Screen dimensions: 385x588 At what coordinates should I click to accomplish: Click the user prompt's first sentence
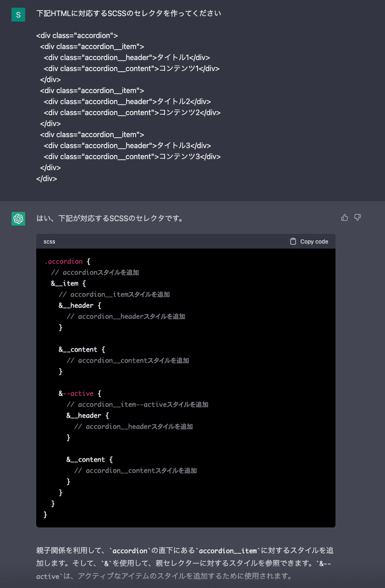click(128, 13)
